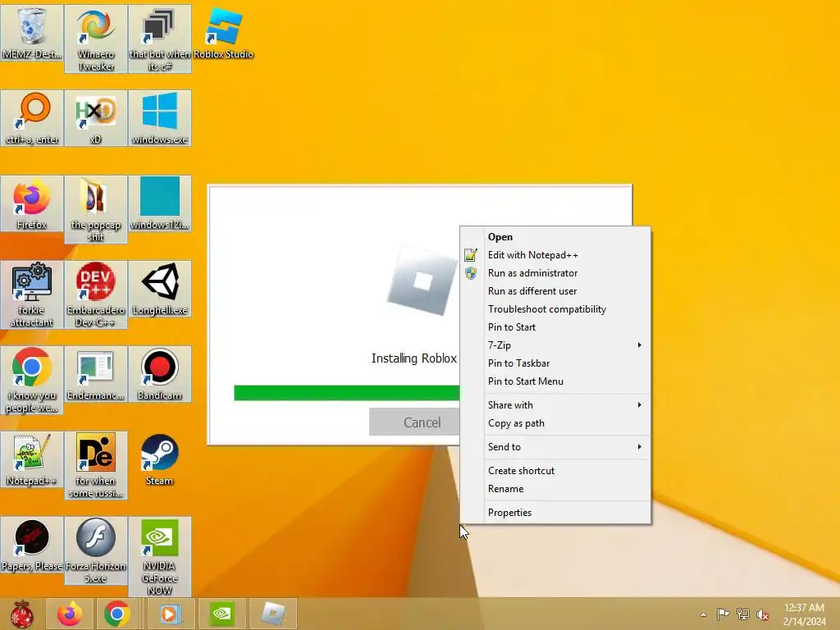Choose Edit with Notepad++ menu entry
Image resolution: width=840 pixels, height=630 pixels.
(556, 255)
